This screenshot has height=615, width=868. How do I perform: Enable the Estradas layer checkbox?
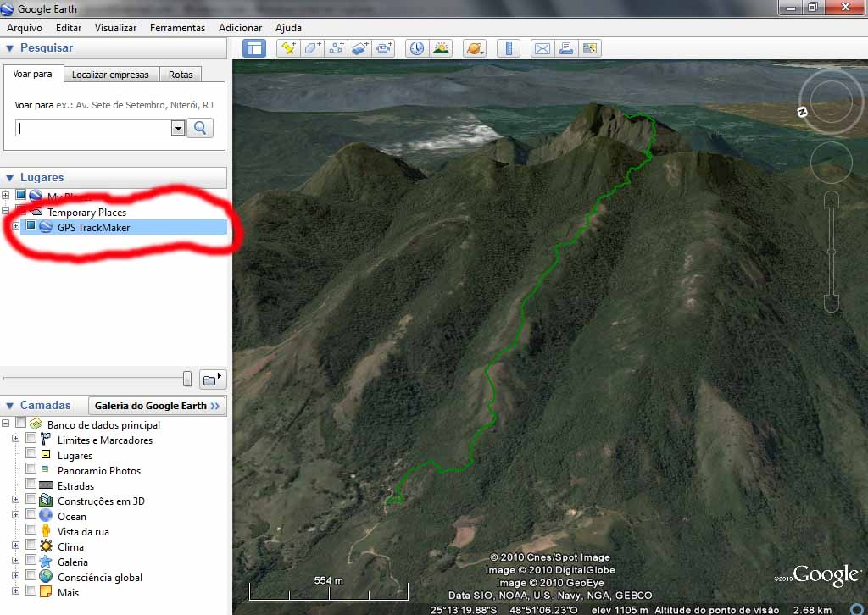coord(31,485)
